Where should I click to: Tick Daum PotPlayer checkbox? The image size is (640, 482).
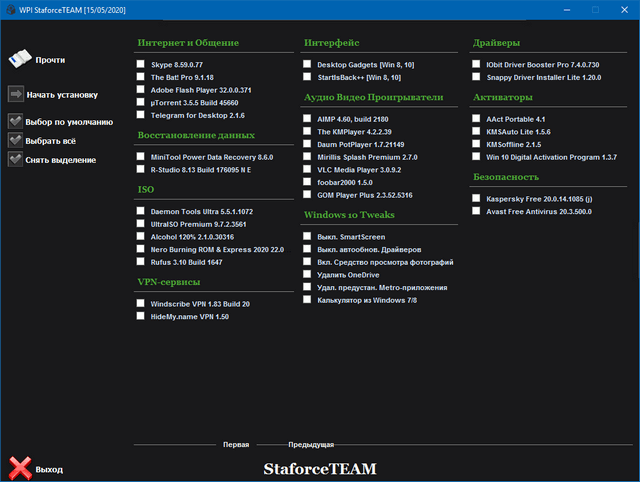click(307, 143)
